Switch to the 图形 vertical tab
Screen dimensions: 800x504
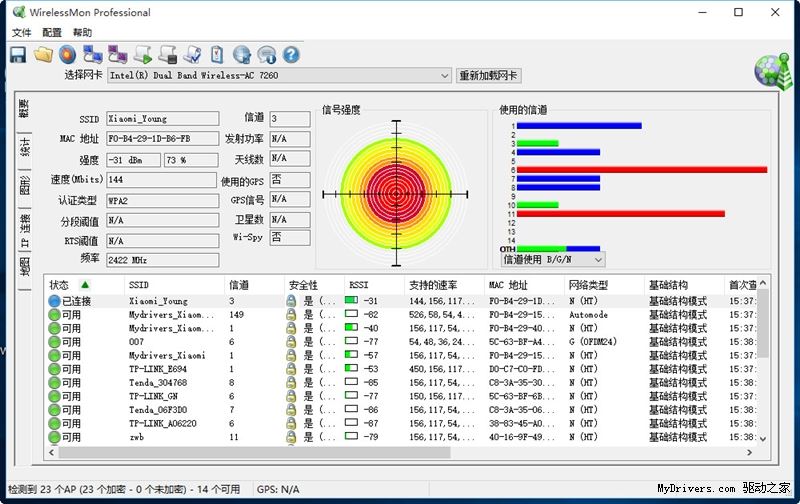click(24, 185)
